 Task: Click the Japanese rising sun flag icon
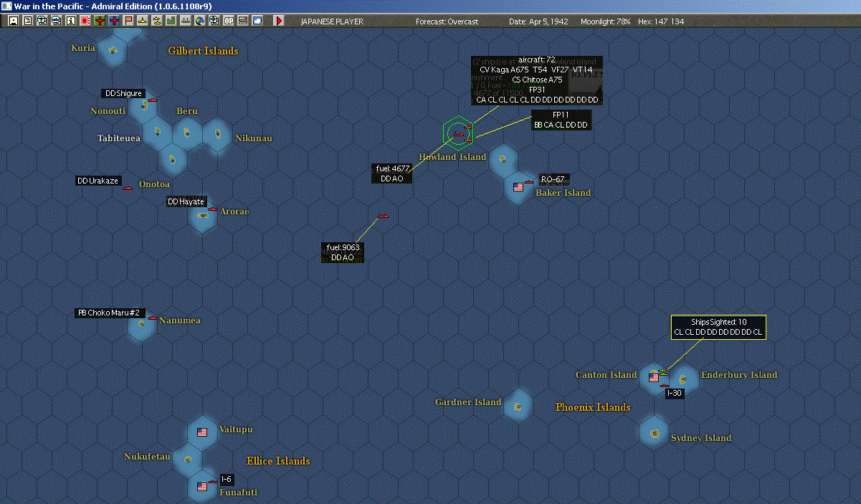coord(85,21)
